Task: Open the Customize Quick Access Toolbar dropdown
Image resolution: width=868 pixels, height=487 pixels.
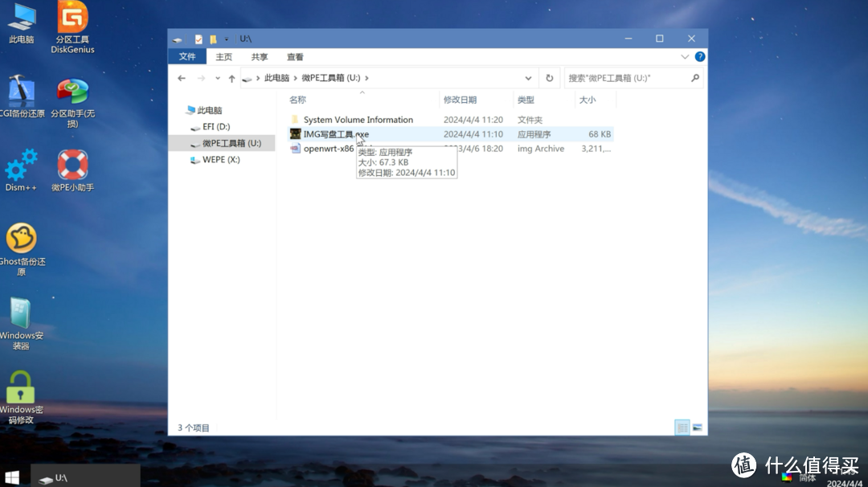Action: tap(227, 39)
